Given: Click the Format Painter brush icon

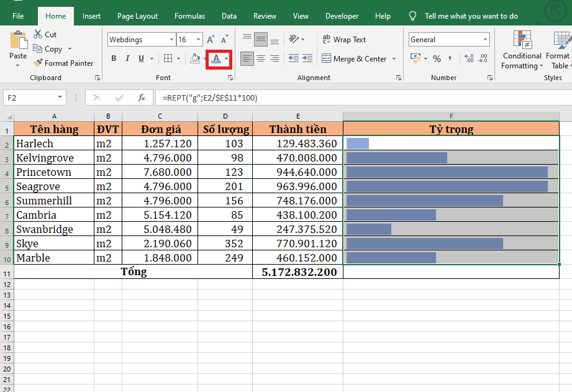Looking at the screenshot, I should 38,63.
